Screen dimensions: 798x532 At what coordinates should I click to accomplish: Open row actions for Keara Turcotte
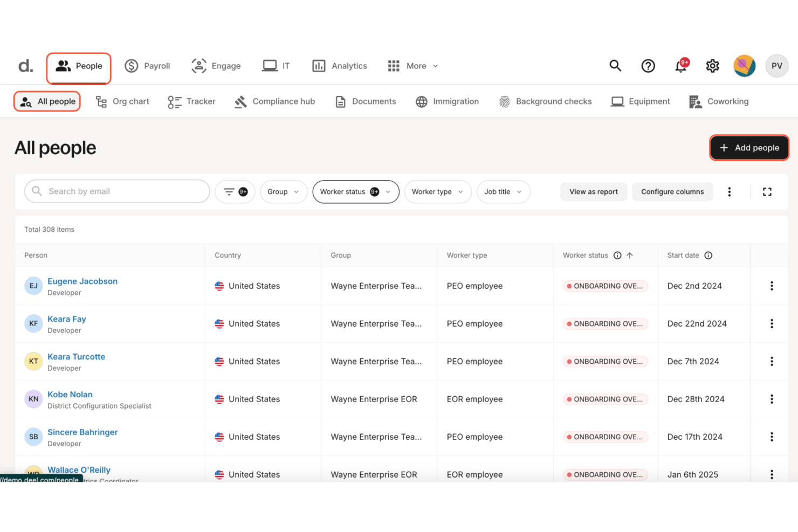pos(772,362)
